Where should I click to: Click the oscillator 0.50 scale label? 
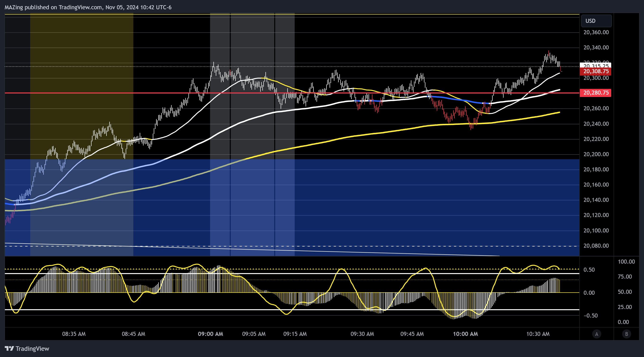(x=589, y=270)
